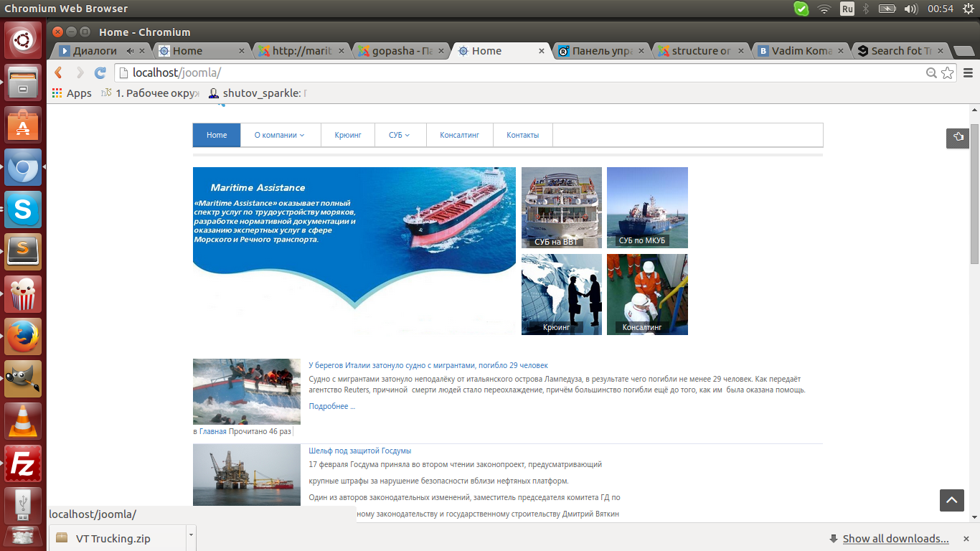Open the Крюинг menu item
The image size is (980, 551).
pyautogui.click(x=348, y=135)
